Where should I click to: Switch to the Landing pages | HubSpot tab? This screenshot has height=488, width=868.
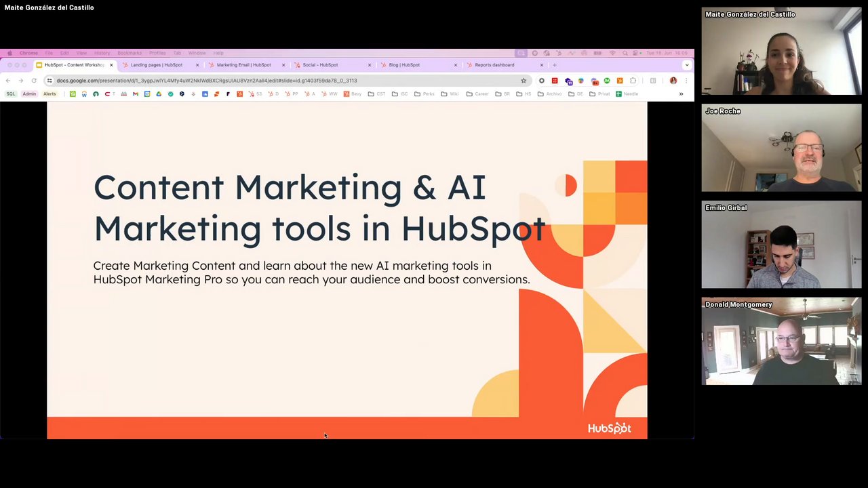161,65
